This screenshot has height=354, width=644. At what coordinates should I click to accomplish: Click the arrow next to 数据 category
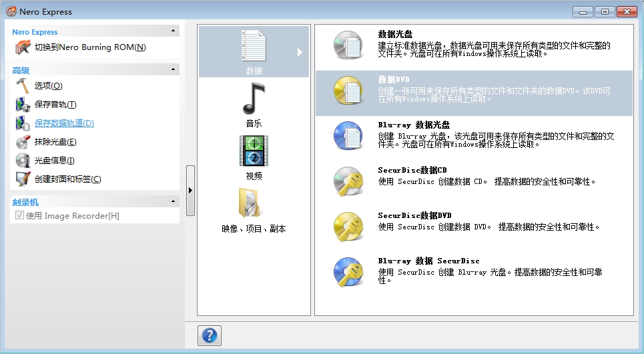[300, 52]
